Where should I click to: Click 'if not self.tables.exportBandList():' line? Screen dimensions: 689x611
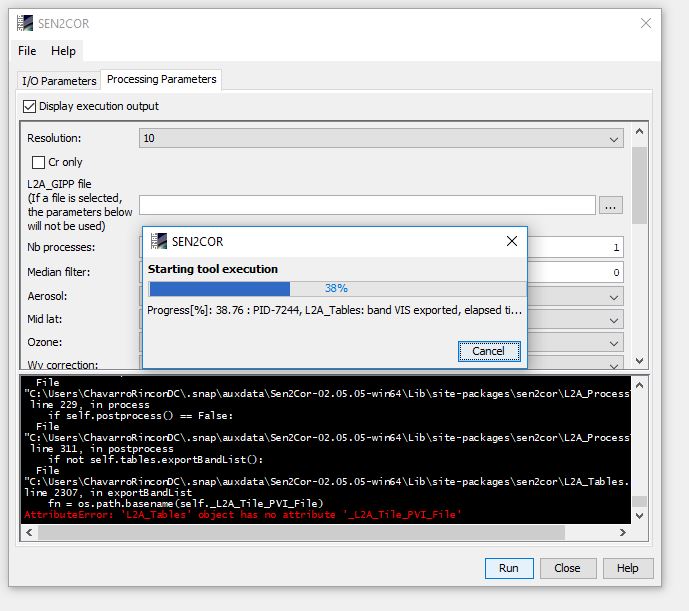[x=156, y=460]
